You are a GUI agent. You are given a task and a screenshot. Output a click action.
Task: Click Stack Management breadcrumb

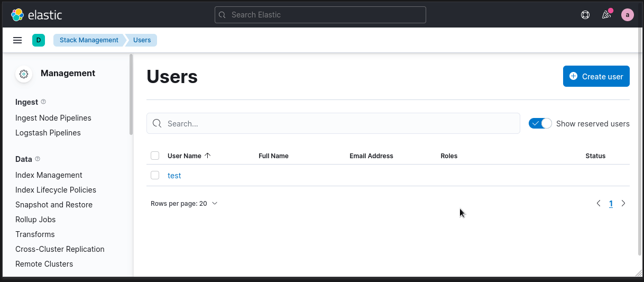(x=89, y=40)
